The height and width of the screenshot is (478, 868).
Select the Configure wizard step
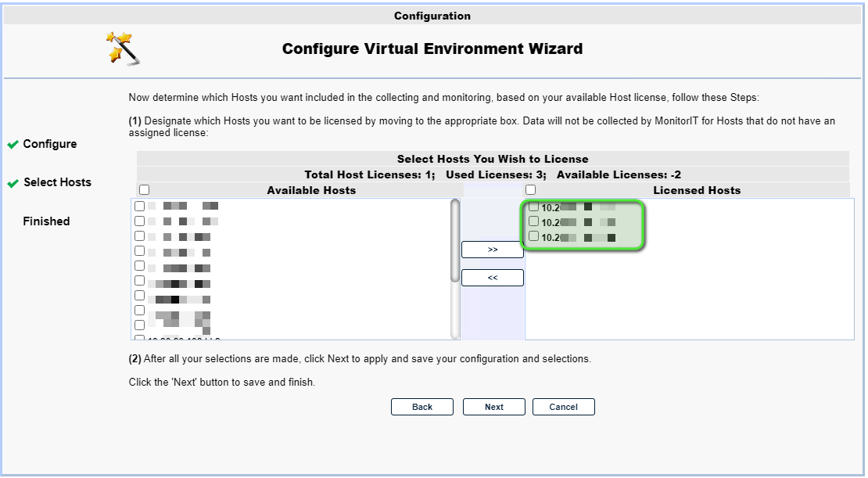[50, 144]
